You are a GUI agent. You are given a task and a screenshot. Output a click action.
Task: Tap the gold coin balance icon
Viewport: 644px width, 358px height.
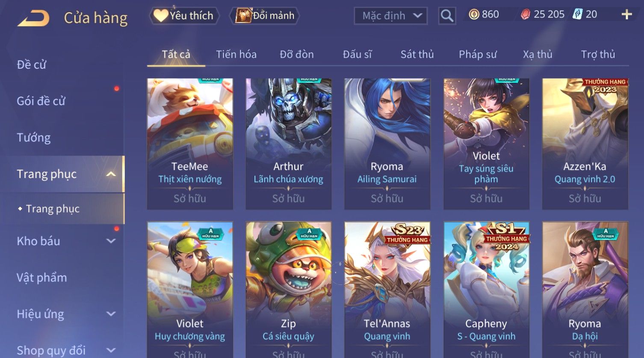click(x=474, y=15)
